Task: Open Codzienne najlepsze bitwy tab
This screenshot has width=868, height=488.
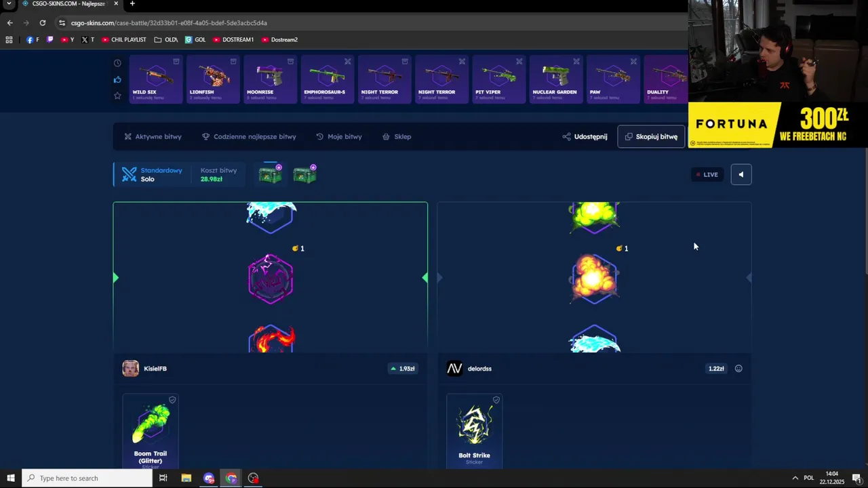Action: [x=249, y=136]
